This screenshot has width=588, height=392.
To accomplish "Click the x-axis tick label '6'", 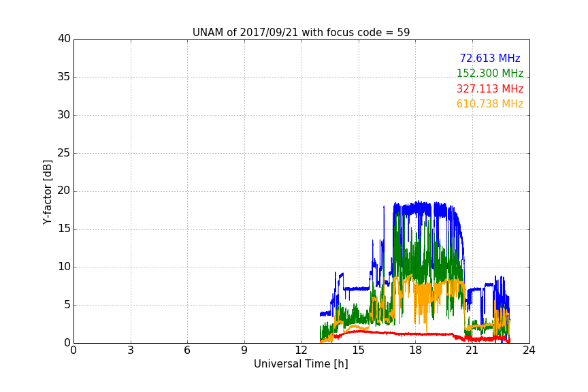I will (x=187, y=350).
